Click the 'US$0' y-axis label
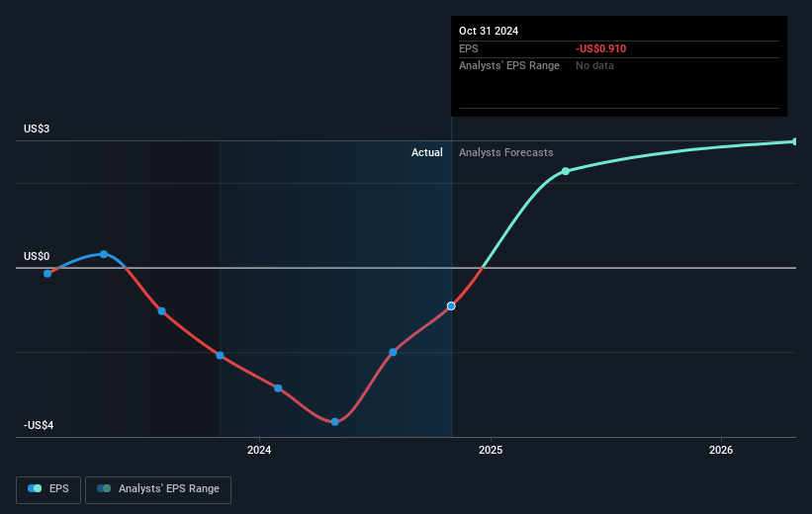This screenshot has width=812, height=514. point(37,256)
